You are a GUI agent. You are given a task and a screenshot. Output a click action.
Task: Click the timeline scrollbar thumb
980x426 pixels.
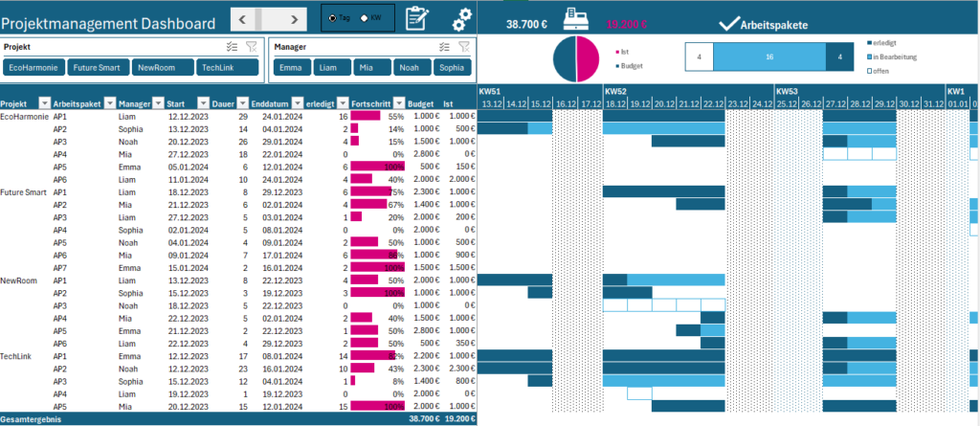tap(258, 19)
